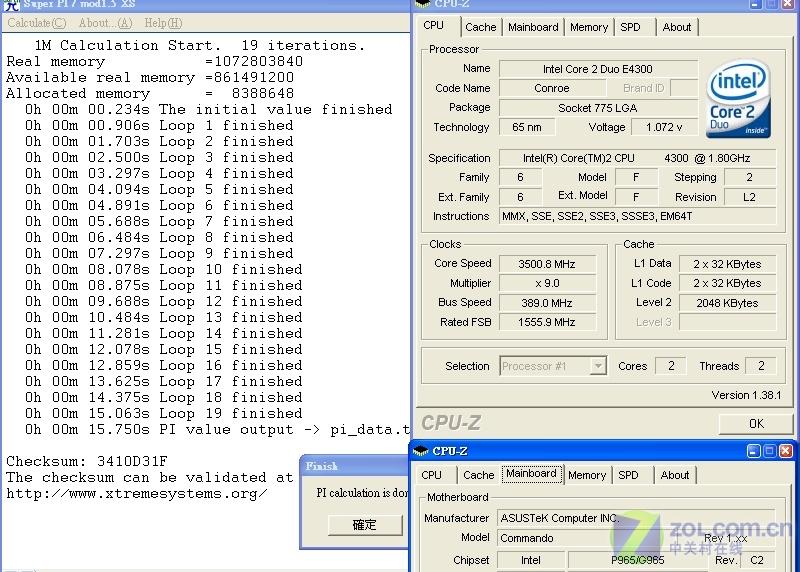This screenshot has height=572, width=800.
Task: Click the Manufacturer value 'ASUSTeK Computer INC.'
Action: point(636,518)
